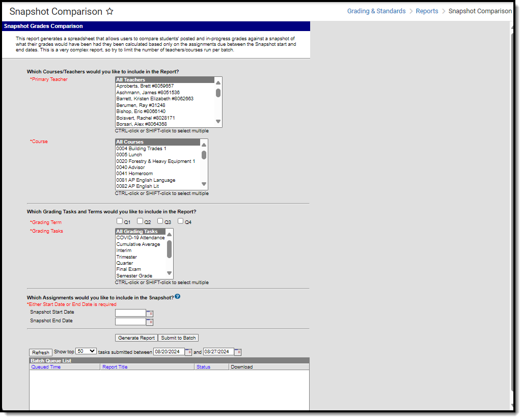This screenshot has width=523, height=420.
Task: Click the Grading Tasks list scrollbar thumb
Action: click(x=170, y=249)
